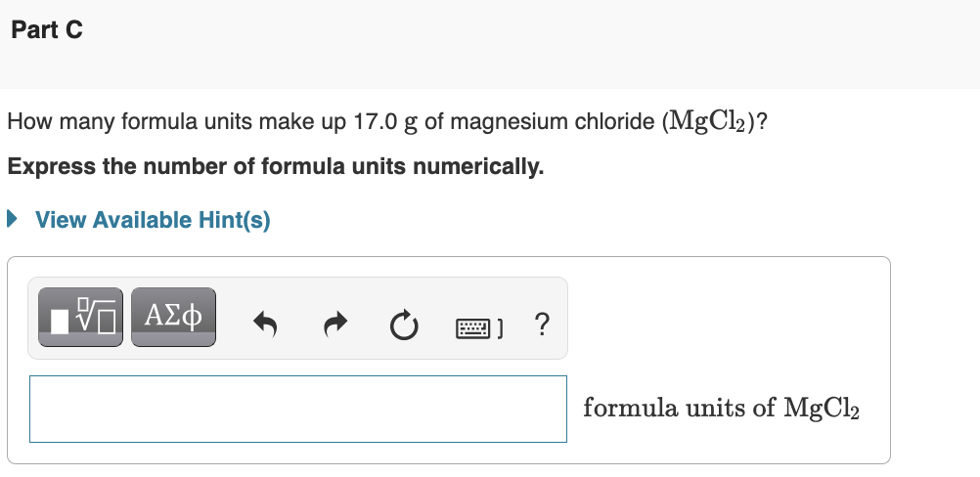Show keyboard shortcuts via keyboard icon
This screenshot has height=477, width=980.
479,327
